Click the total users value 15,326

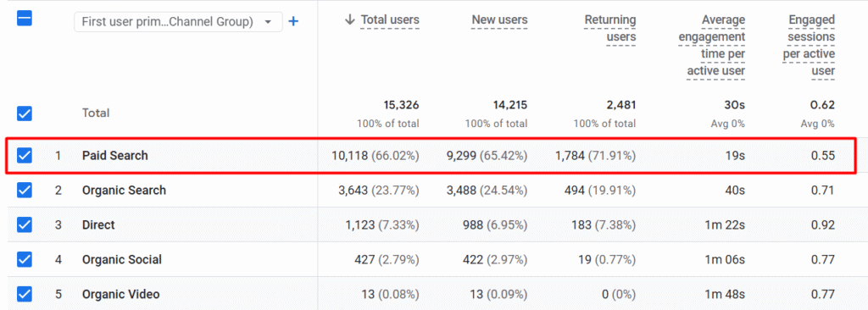[x=401, y=105]
